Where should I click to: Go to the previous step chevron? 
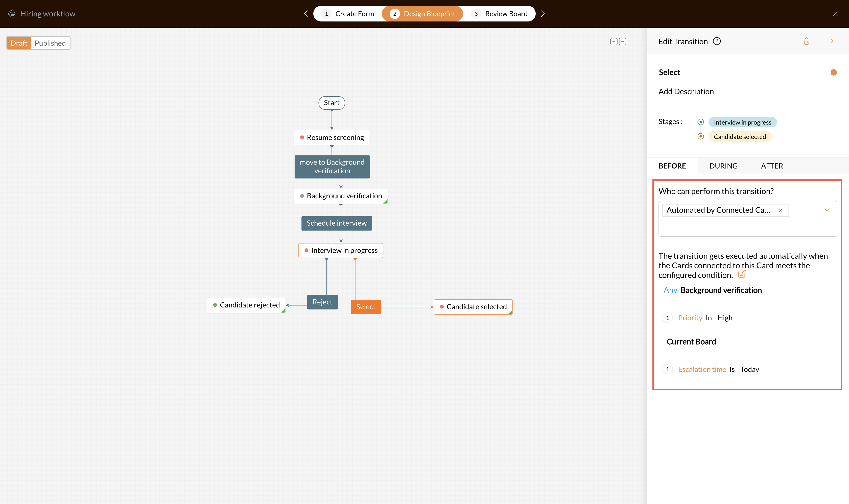[x=306, y=14]
